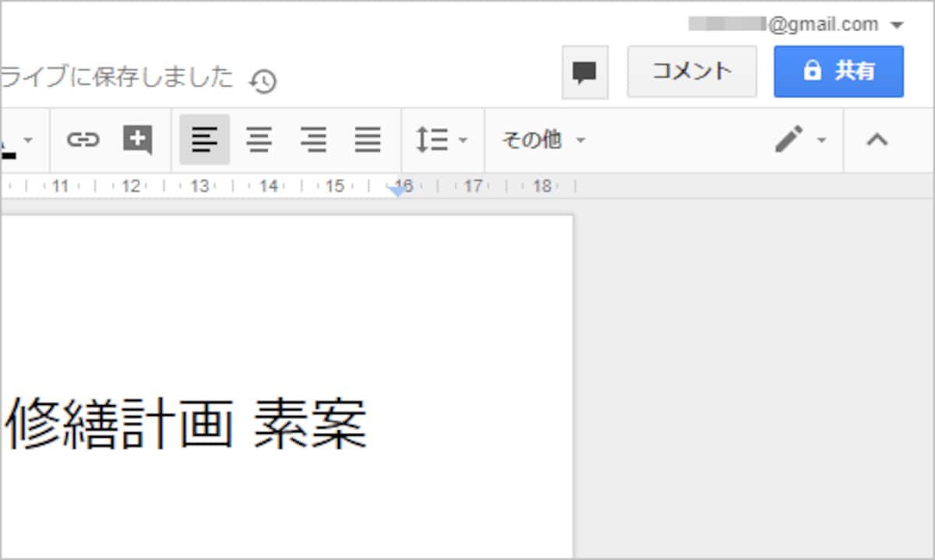
Task: Click the blue 共有 share button
Action: pyautogui.click(x=838, y=72)
